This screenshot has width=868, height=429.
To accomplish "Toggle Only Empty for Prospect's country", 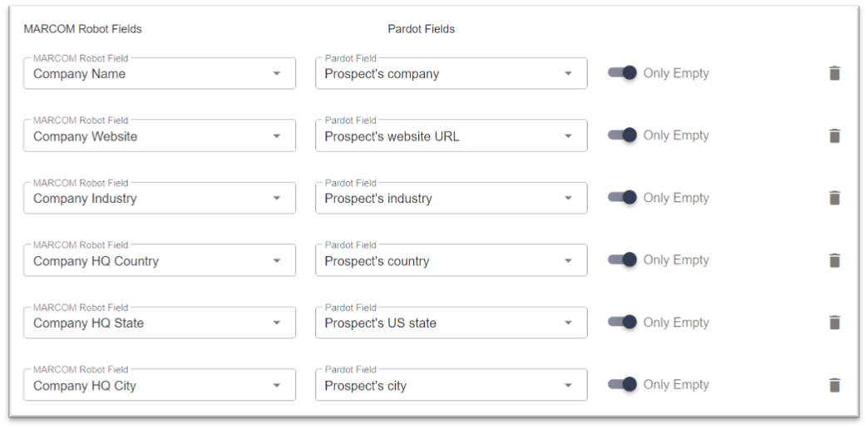I will click(x=622, y=259).
